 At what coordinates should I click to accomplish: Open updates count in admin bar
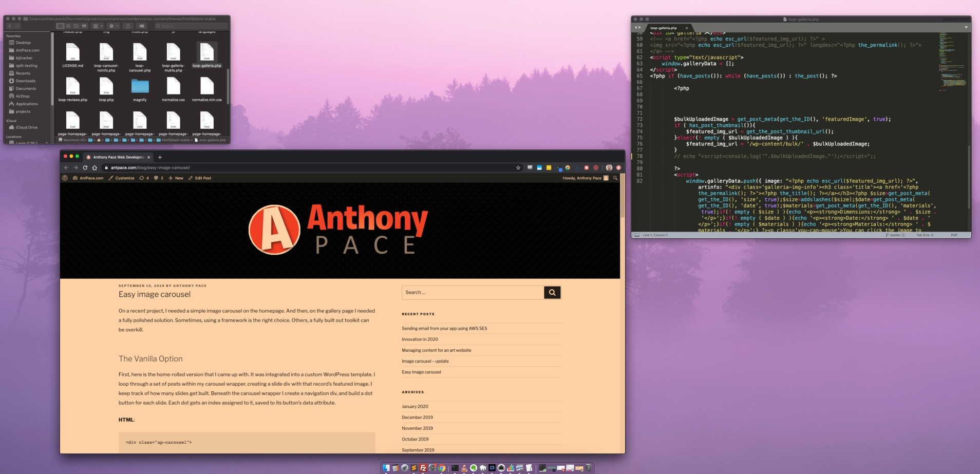(x=144, y=178)
